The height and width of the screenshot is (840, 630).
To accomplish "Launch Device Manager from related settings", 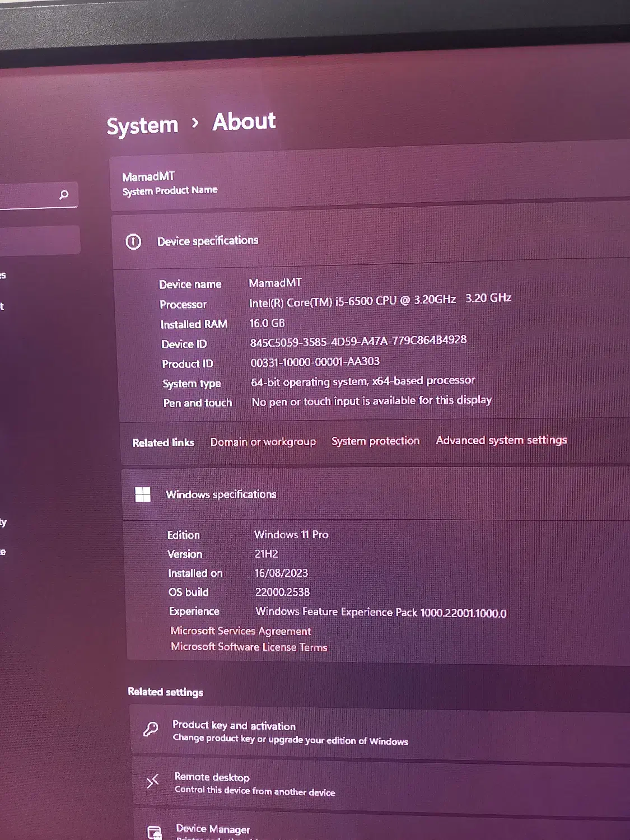I will coord(213,829).
